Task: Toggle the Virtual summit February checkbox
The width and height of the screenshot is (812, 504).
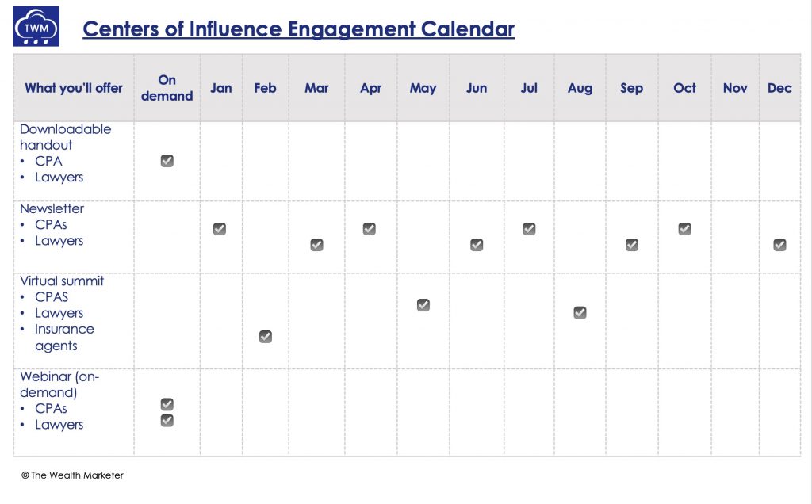Action: [266, 337]
